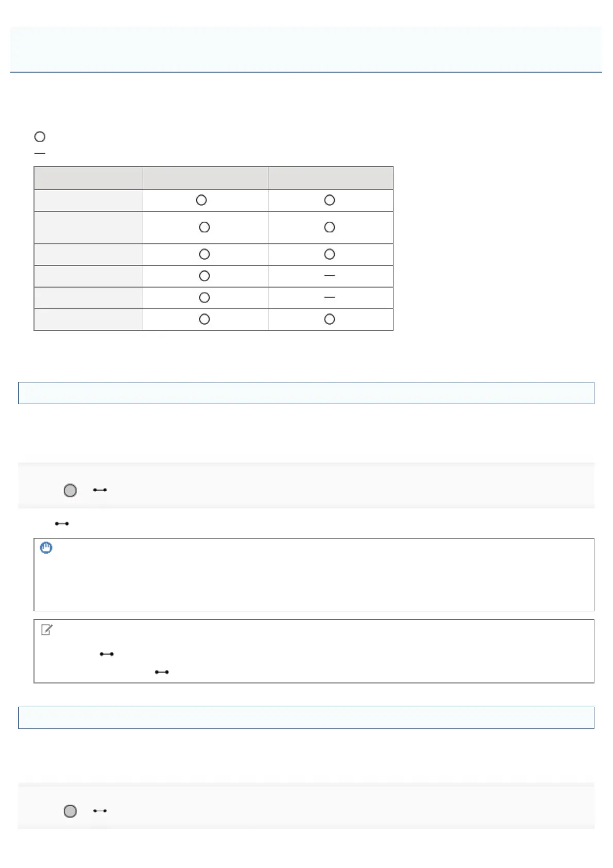Image resolution: width=613 pixels, height=868 pixels.
Task: Click the connector icon beside the bottom gray key
Action: pos(100,811)
